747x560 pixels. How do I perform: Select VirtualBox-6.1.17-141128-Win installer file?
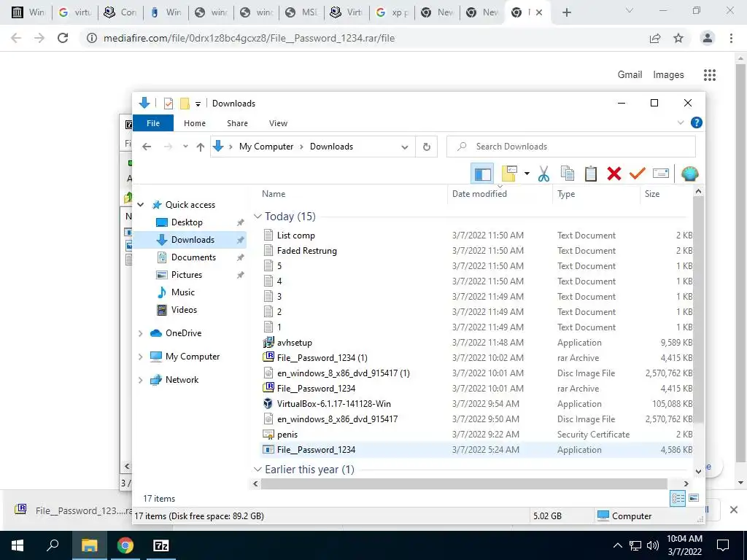(333, 404)
